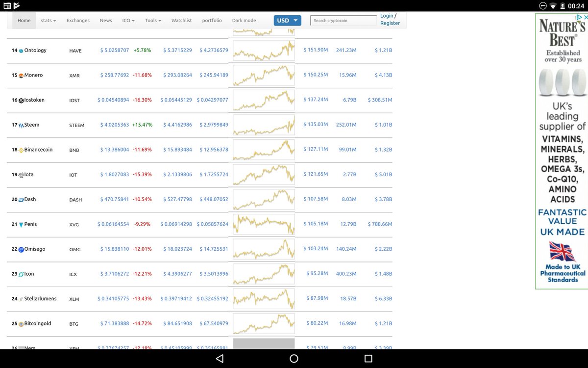Viewport: 588px width, 368px height.
Task: Open the ICO dropdown menu
Action: 129,21
